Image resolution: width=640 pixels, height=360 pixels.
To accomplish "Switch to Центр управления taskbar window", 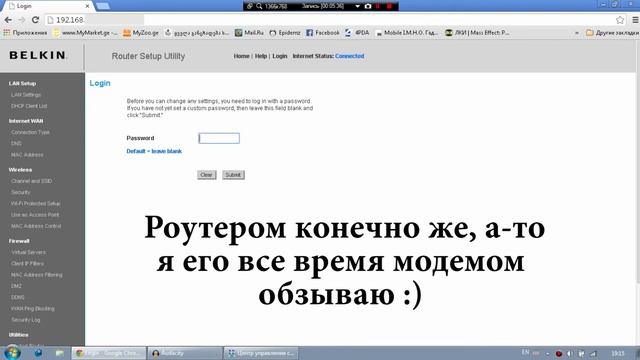I will (x=261, y=353).
